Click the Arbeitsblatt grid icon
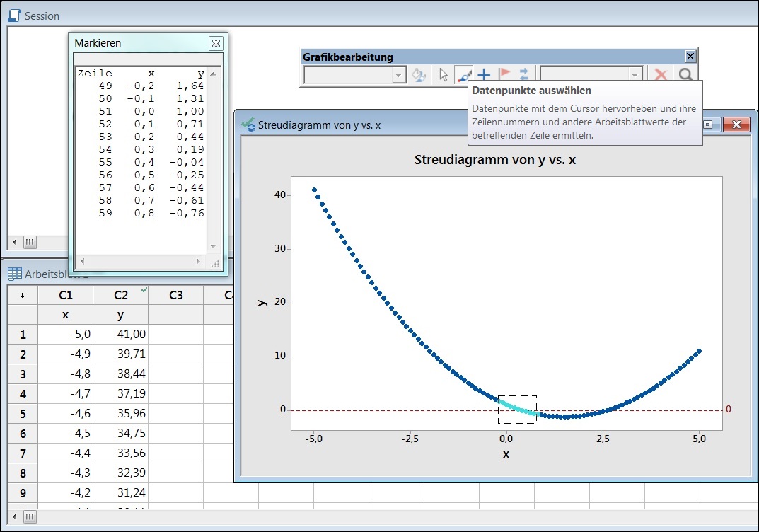 (15, 274)
